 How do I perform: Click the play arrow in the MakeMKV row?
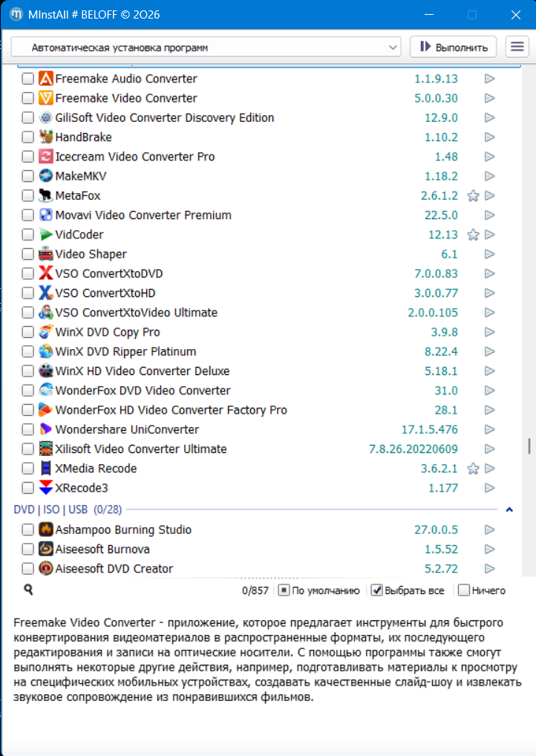490,176
